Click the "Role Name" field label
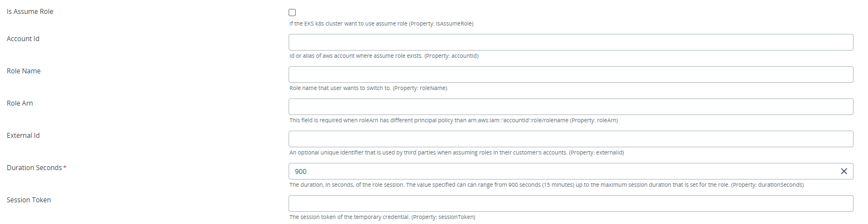This screenshot has width=868, height=224. pos(23,71)
